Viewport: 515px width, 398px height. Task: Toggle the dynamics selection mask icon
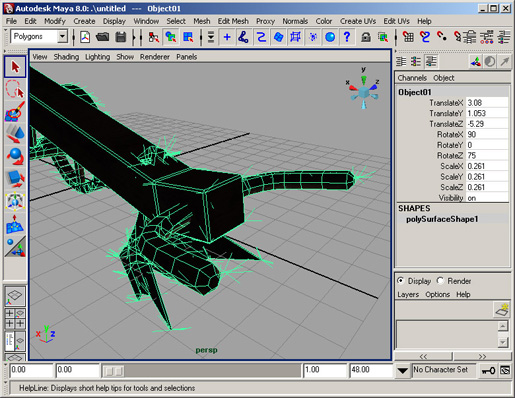tap(313, 37)
